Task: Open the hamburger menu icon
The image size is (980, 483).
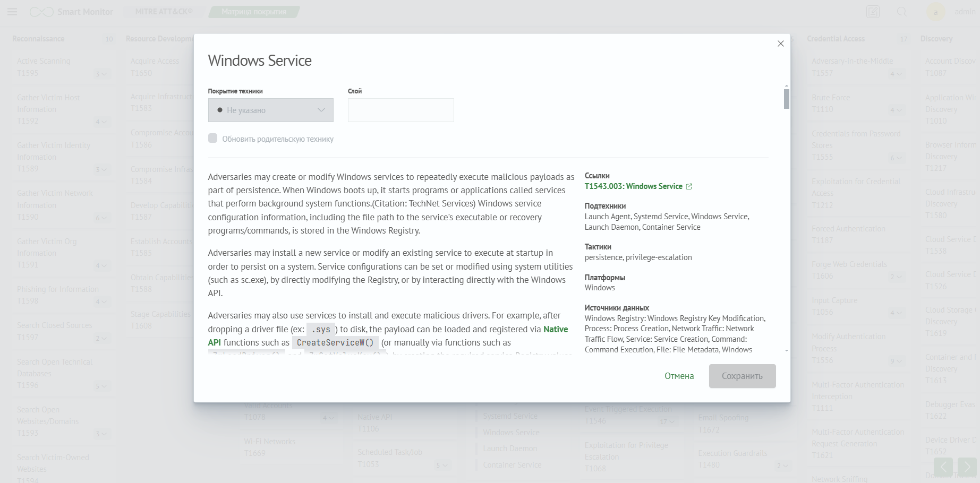Action: [12, 11]
